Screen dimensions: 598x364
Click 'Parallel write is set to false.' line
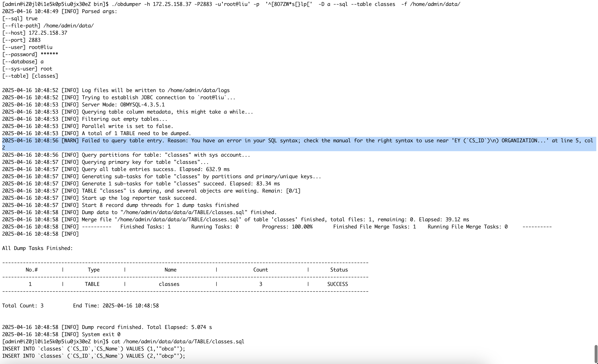pyautogui.click(x=88, y=126)
